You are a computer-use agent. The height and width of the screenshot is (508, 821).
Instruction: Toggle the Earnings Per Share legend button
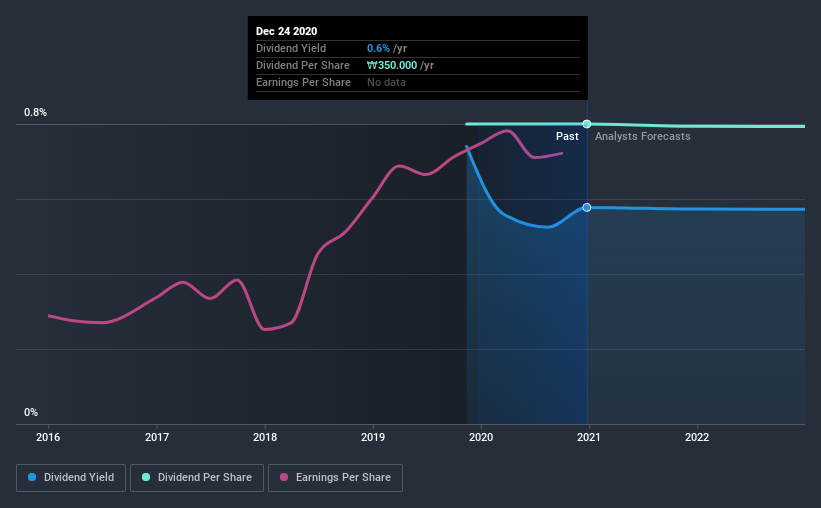coord(336,478)
